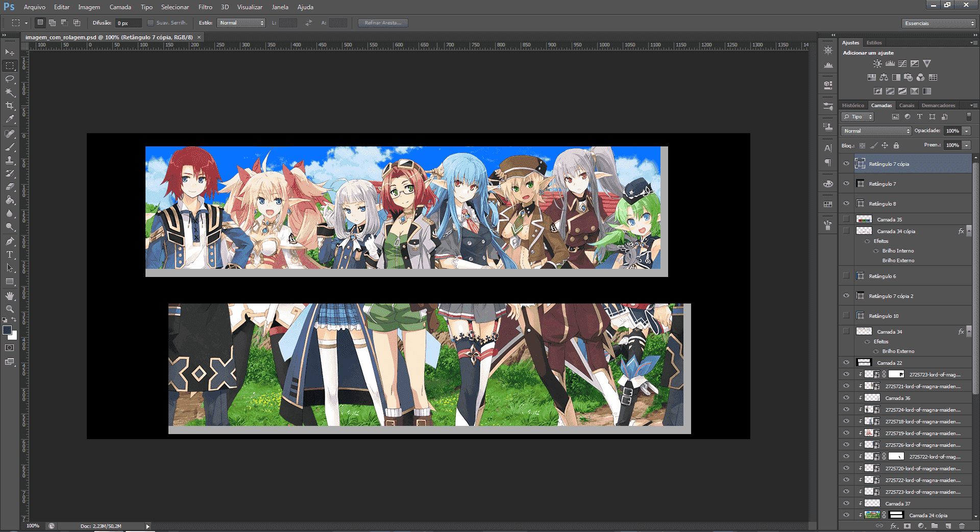Toggle the Suav. Serrilh. checkbox
Viewport: 980px width, 532px height.
[151, 23]
